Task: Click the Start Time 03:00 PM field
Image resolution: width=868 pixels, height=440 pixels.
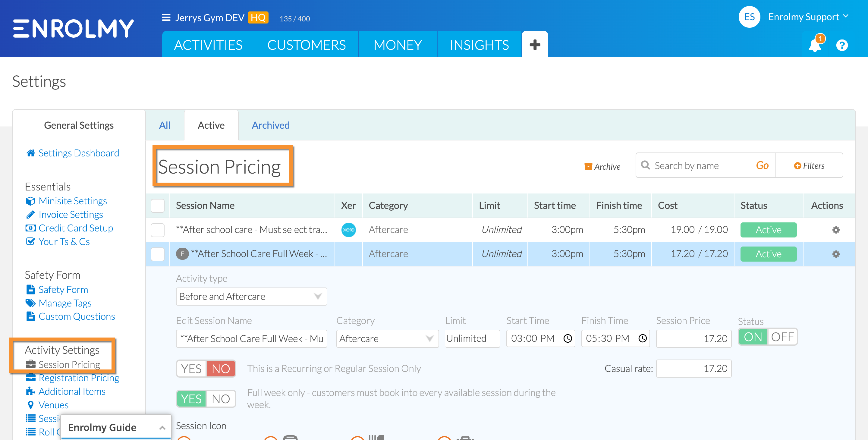Action: (x=540, y=338)
